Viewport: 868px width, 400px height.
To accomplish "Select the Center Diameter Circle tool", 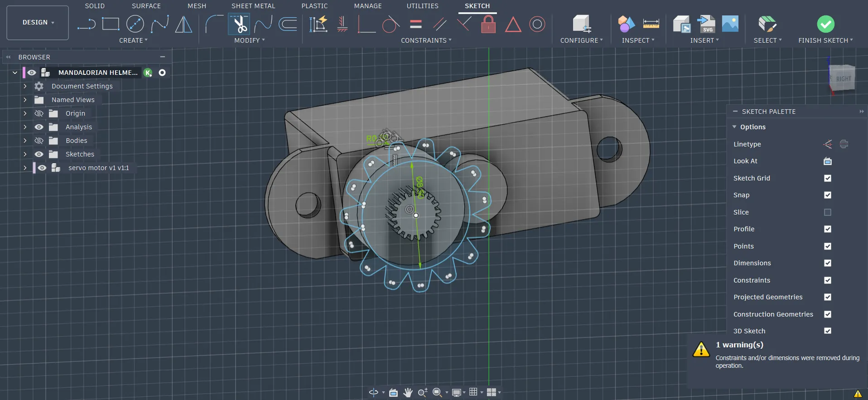I will 135,24.
